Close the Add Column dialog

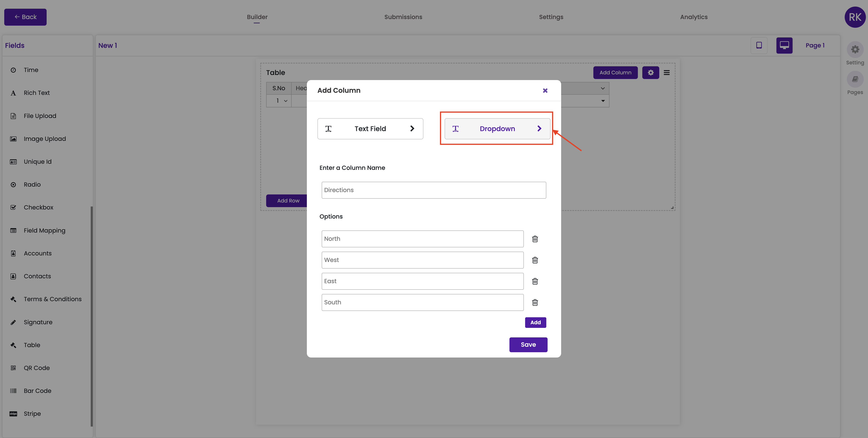(x=545, y=91)
